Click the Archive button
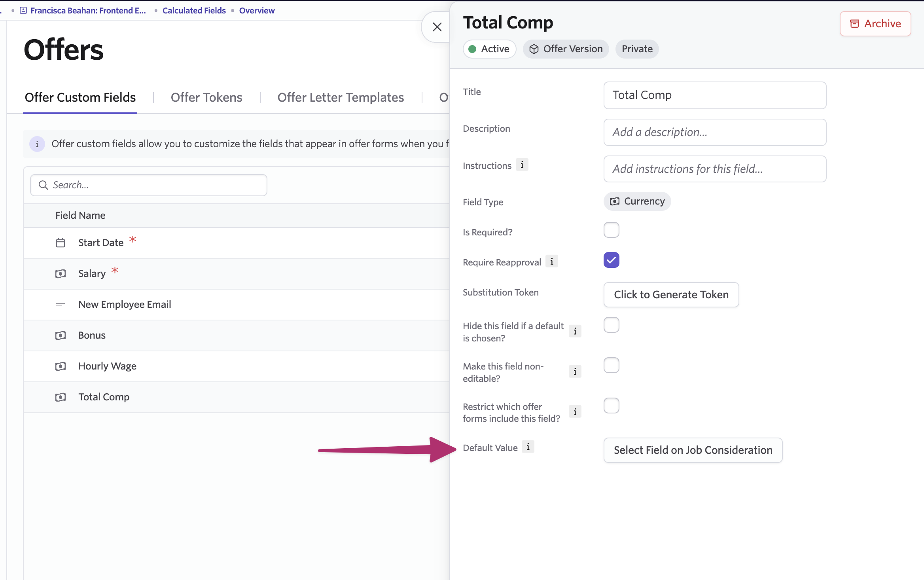 875,24
